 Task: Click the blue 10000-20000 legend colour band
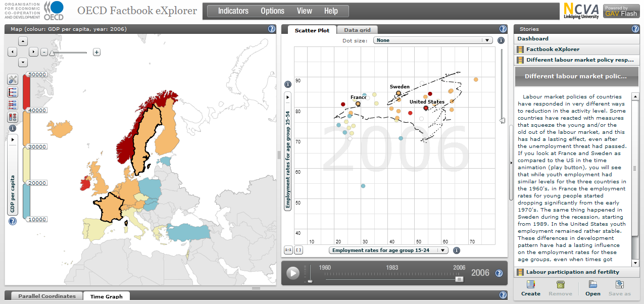pos(27,201)
